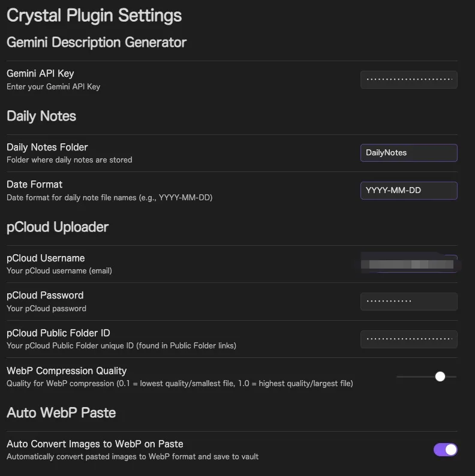Disable Auto Convert Images to WebP toggle
Image resolution: width=475 pixels, height=476 pixels.
[x=445, y=450]
